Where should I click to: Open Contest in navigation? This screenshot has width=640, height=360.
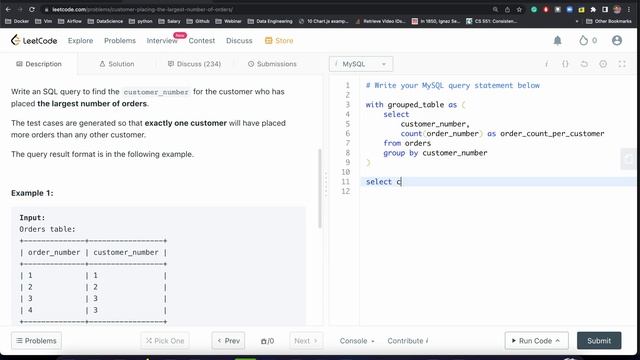coord(202,40)
